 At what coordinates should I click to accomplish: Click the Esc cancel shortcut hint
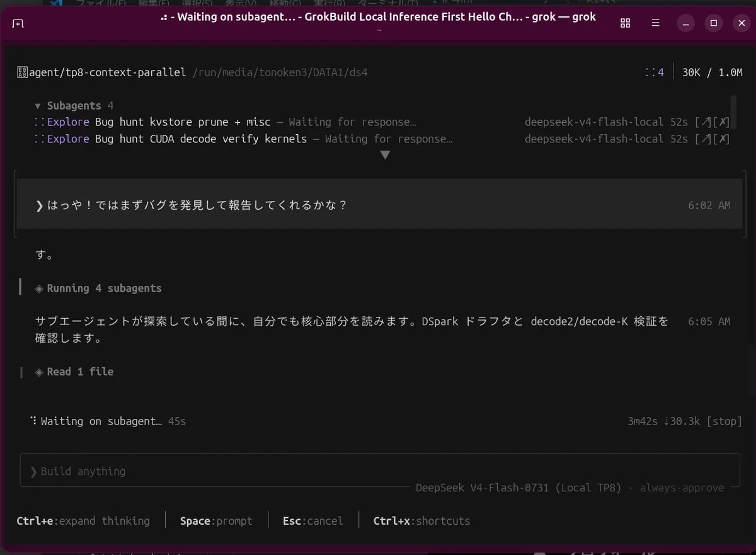pyautogui.click(x=312, y=521)
